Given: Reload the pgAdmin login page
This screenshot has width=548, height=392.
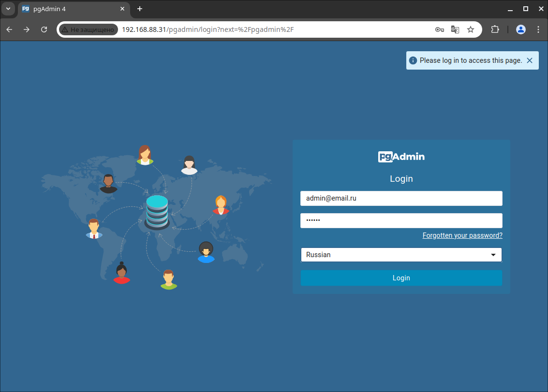Looking at the screenshot, I should pyautogui.click(x=44, y=29).
